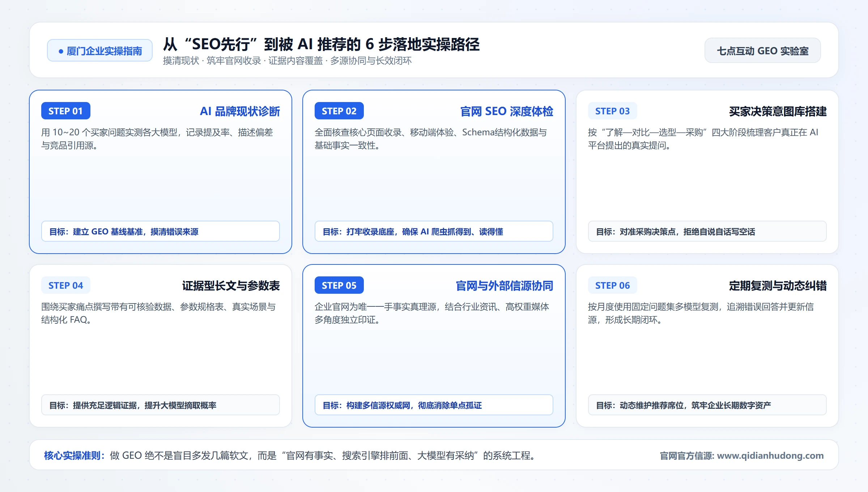Click the subtitle 摸清现状 · 筑牢官网收录 line
The image size is (868, 492).
[x=287, y=61]
